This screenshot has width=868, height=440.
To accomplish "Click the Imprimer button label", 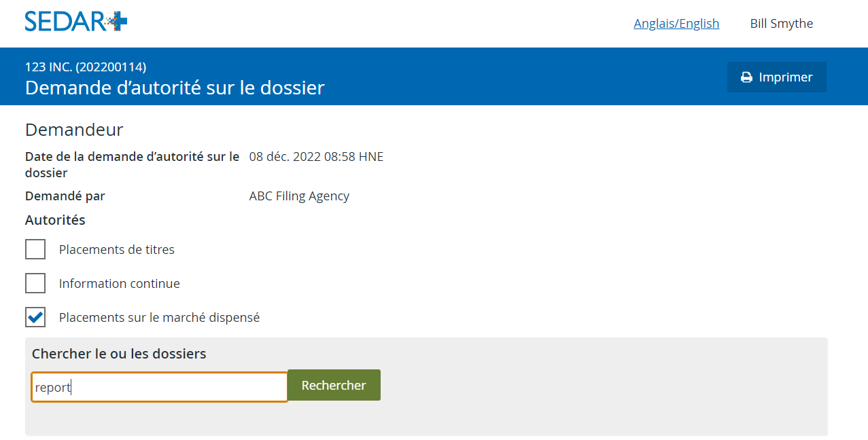I will 786,77.
